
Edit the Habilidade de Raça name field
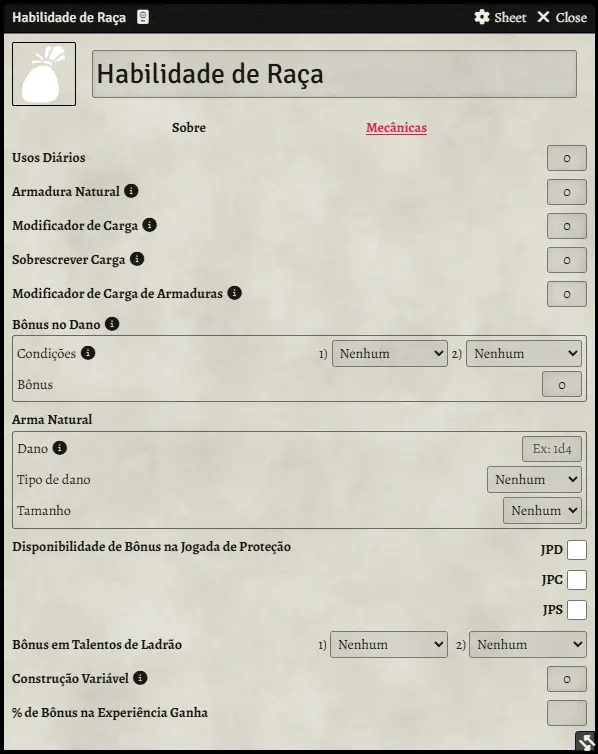tap(334, 74)
